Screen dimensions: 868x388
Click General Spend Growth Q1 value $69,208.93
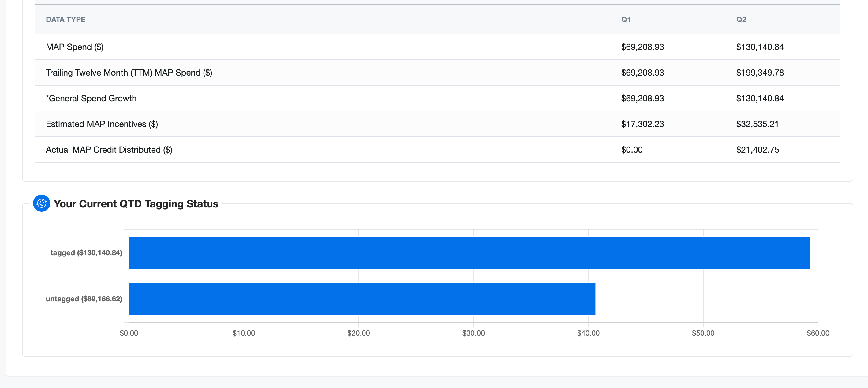pos(642,98)
